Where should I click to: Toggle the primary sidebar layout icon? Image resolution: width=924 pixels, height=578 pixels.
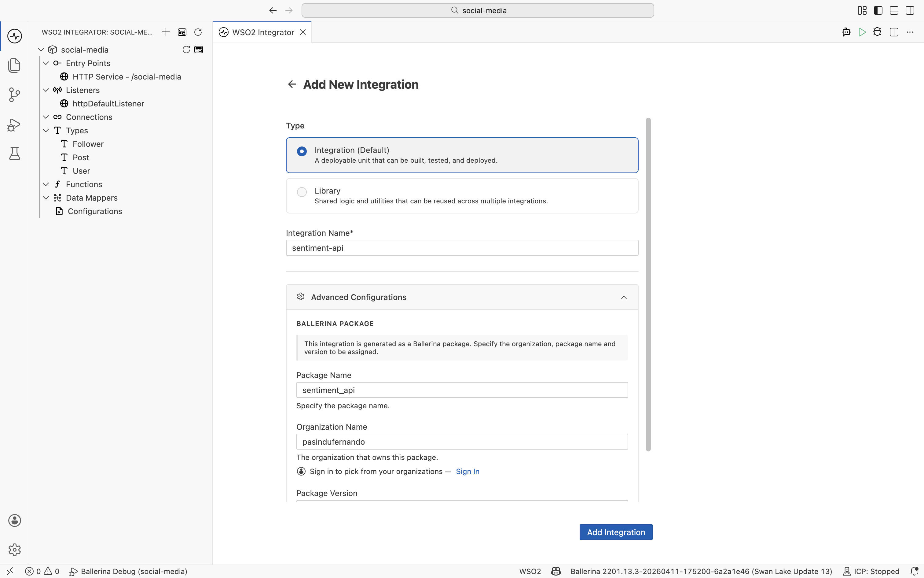click(878, 10)
